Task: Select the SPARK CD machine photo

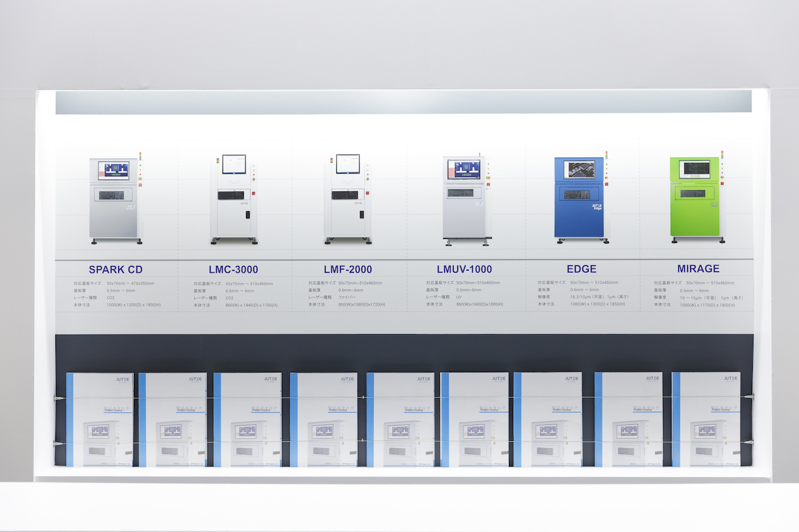Action: (x=116, y=199)
